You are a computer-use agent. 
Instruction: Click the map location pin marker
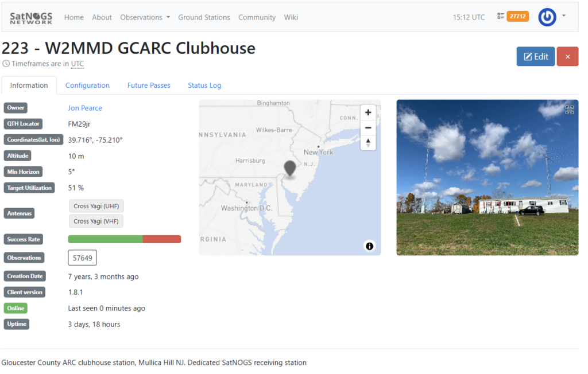[x=290, y=168]
